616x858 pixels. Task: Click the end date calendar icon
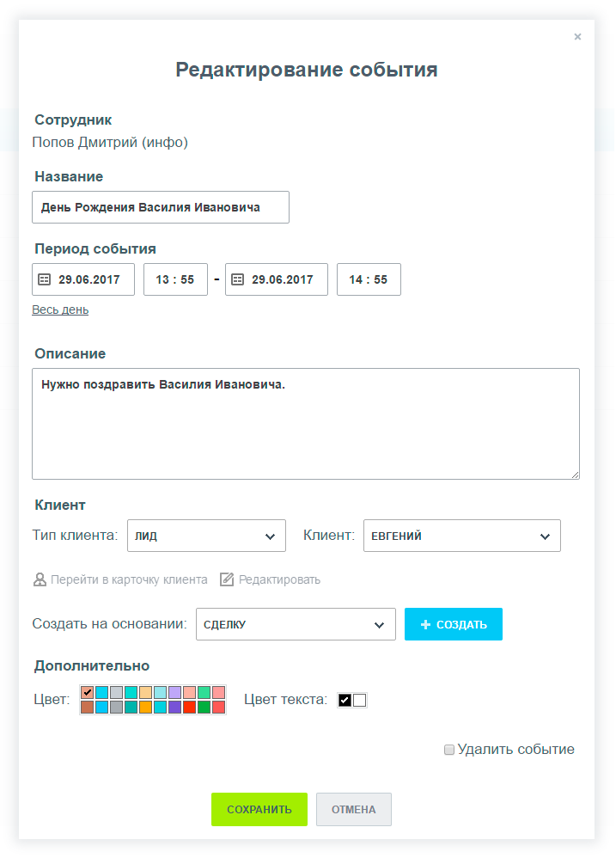(x=238, y=279)
